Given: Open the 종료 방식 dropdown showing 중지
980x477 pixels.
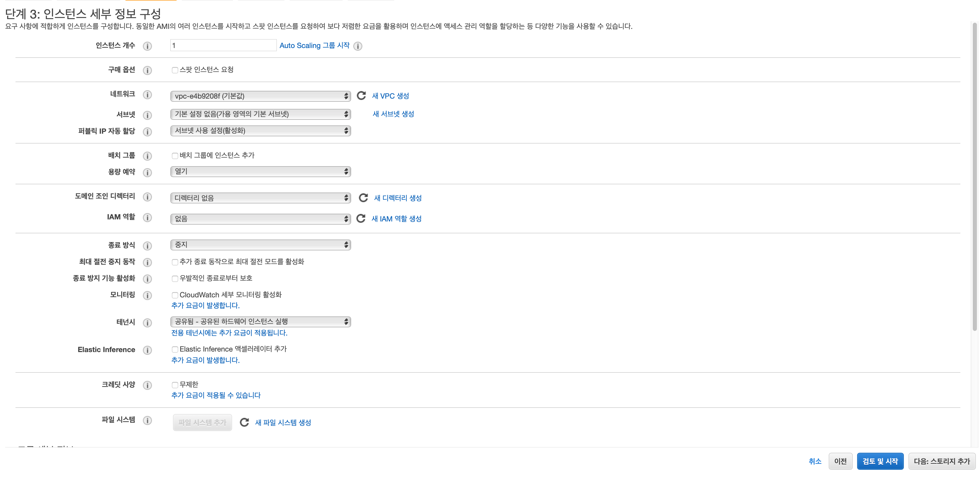Looking at the screenshot, I should point(260,245).
